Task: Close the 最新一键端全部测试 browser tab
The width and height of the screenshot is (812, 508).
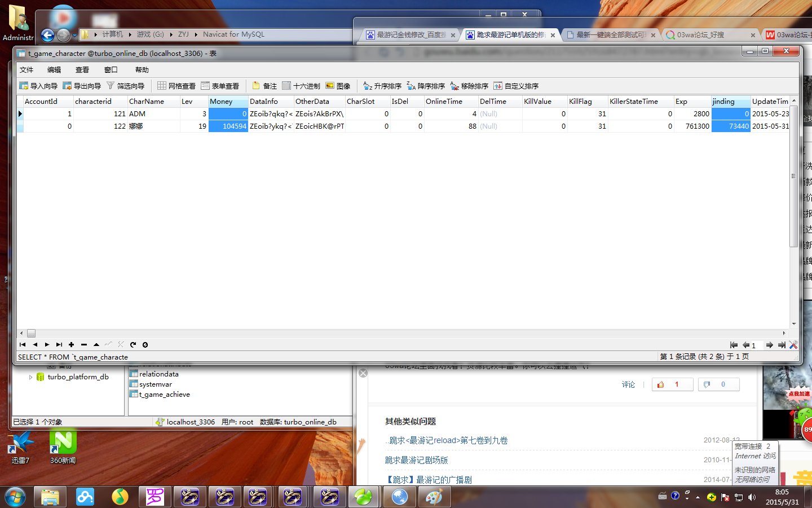Action: pyautogui.click(x=653, y=35)
